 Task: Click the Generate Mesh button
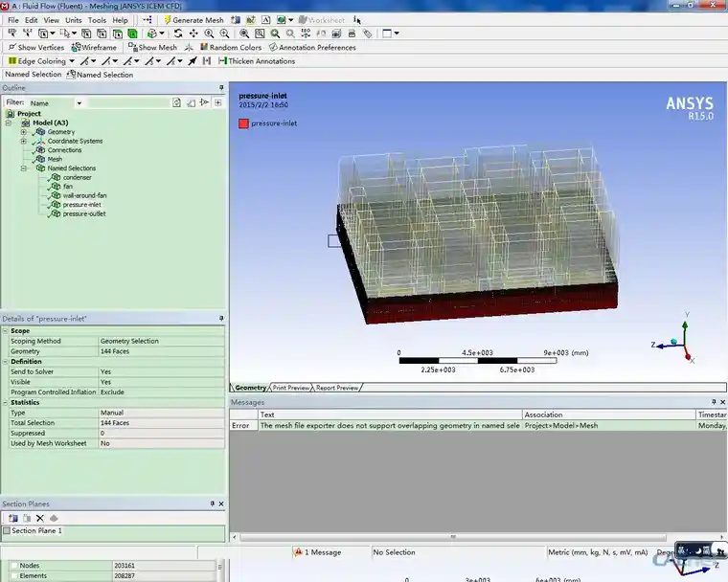[x=193, y=20]
